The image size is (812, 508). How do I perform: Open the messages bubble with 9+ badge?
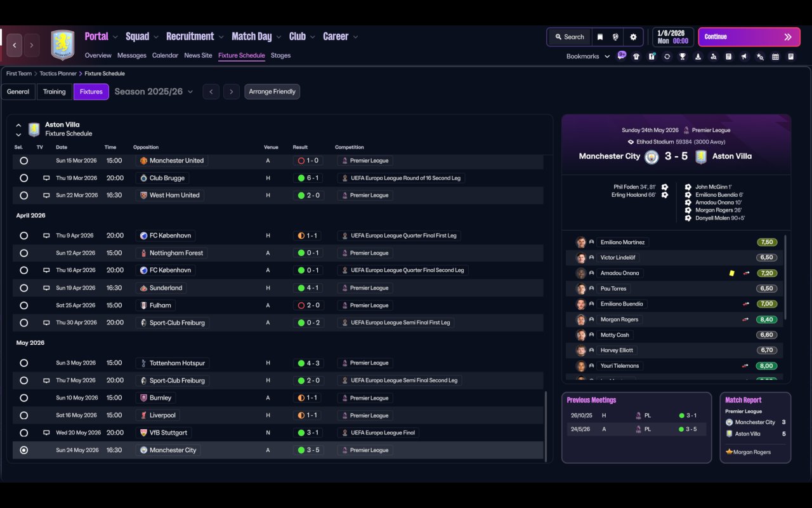pyautogui.click(x=621, y=56)
